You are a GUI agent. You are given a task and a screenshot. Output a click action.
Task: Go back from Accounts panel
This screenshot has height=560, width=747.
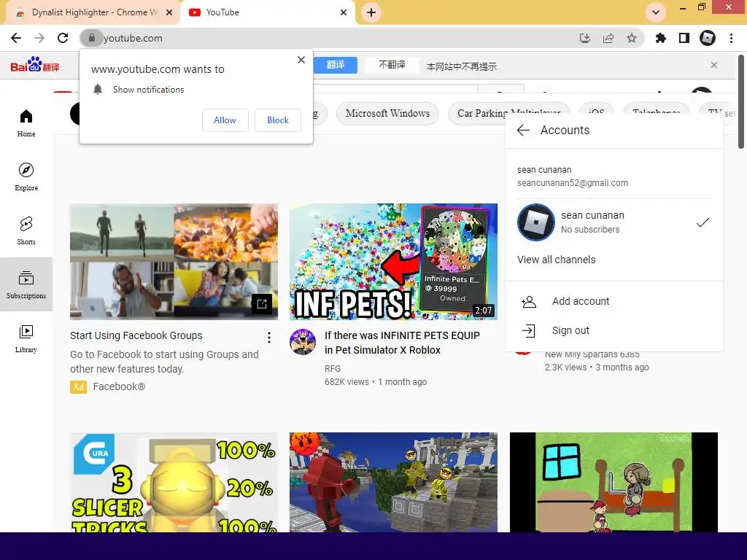(523, 130)
